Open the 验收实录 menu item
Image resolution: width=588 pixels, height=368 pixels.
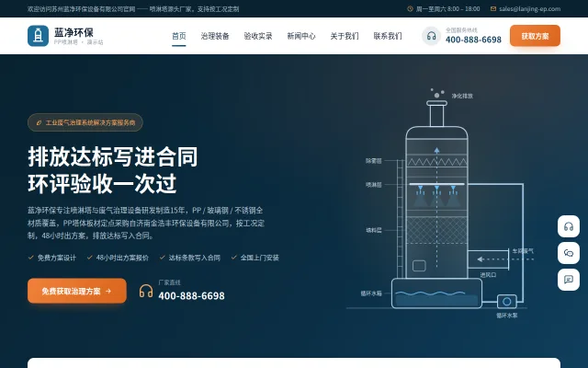258,36
